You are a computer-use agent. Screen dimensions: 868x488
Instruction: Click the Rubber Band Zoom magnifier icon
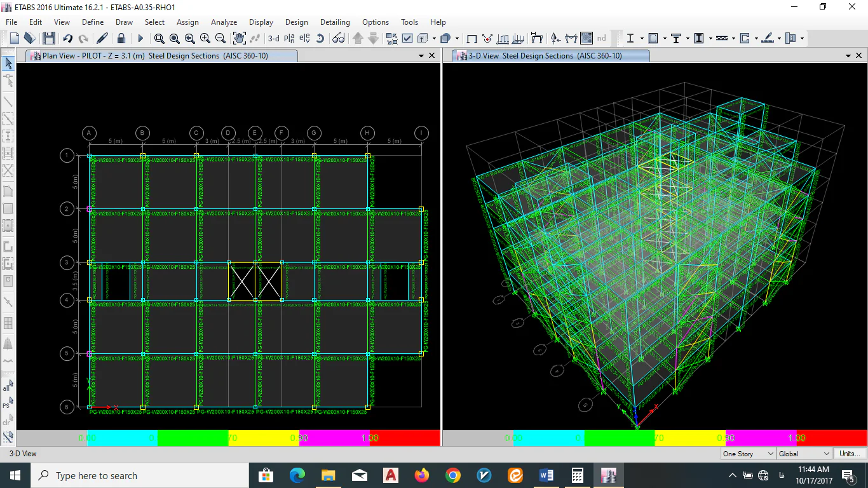tap(159, 39)
